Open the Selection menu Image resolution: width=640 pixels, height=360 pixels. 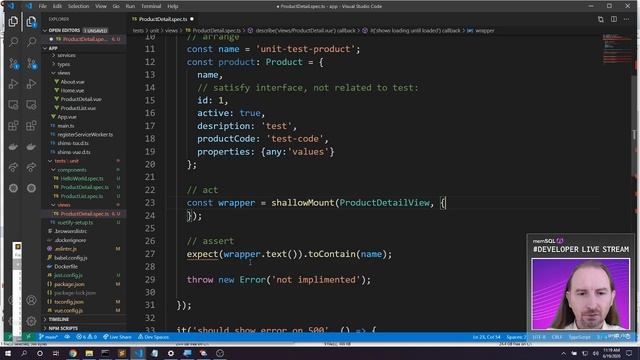coord(78,6)
